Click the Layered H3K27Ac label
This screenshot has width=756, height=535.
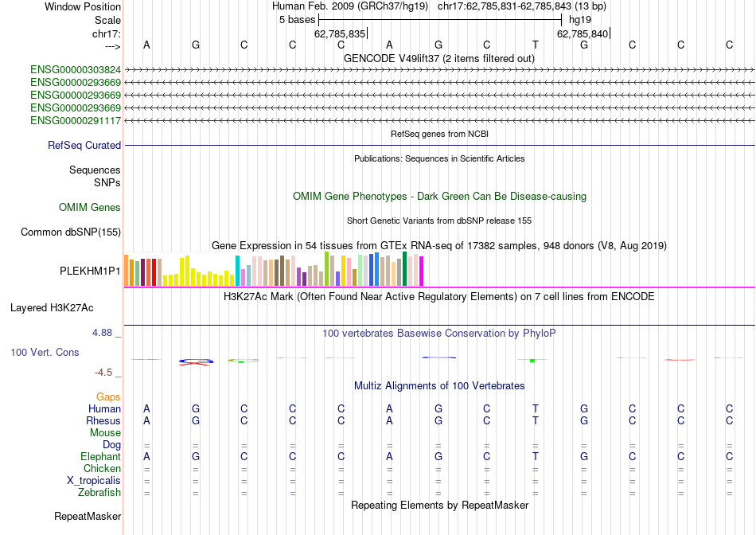52,308
